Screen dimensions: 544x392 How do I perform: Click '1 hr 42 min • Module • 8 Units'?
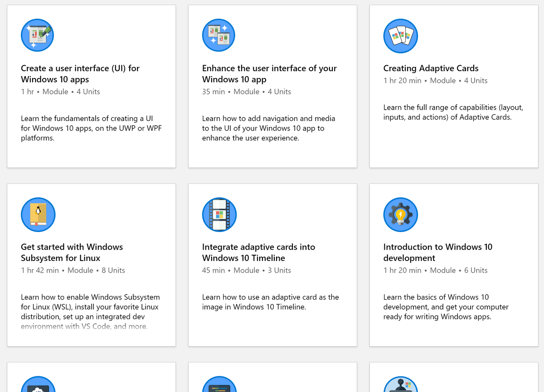click(x=73, y=270)
